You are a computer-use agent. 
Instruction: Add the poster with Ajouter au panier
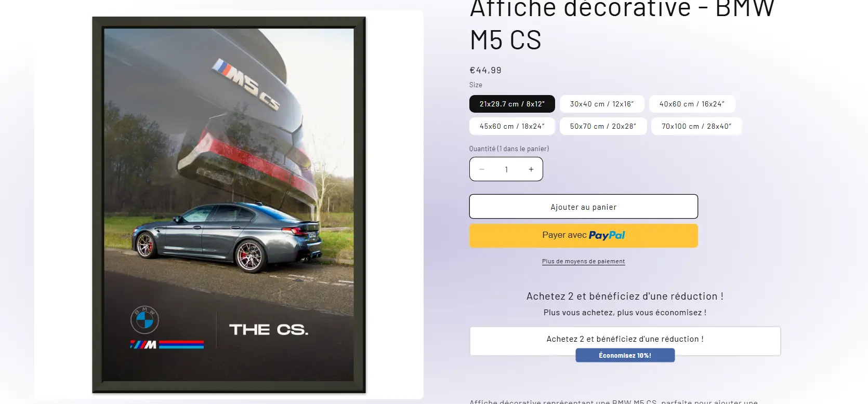584,207
